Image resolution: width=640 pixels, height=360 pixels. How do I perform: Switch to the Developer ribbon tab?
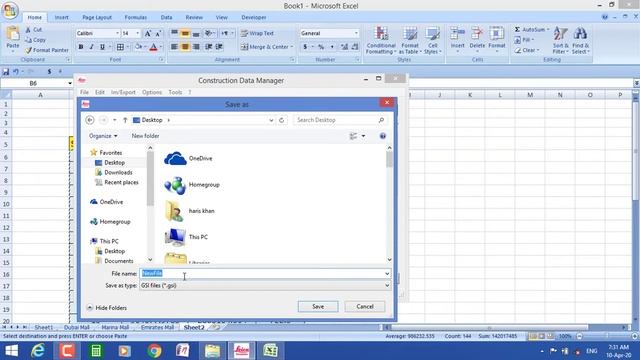(253, 18)
